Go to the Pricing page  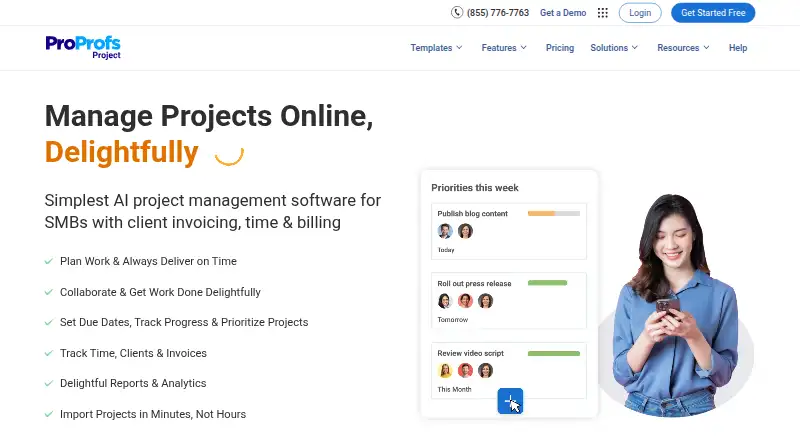[560, 47]
